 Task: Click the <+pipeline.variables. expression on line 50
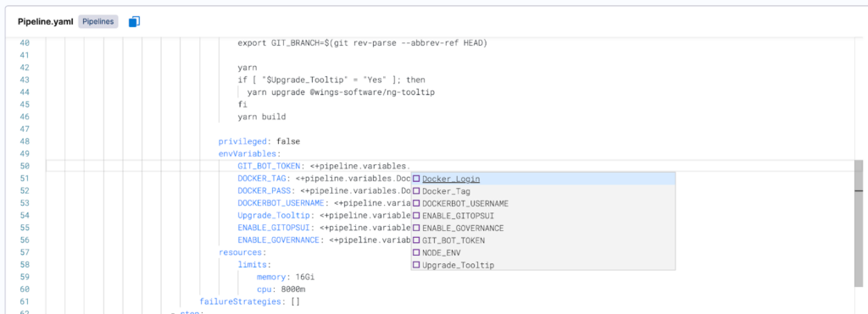[360, 166]
